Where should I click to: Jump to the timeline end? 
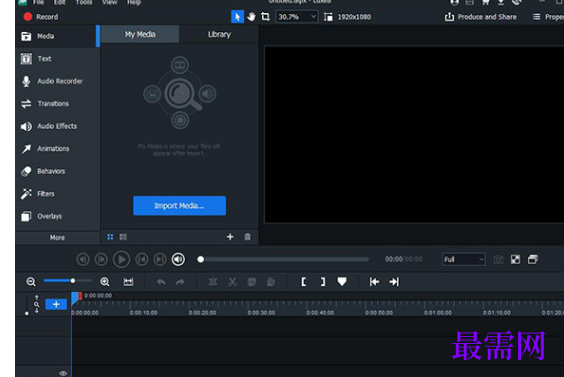[394, 282]
